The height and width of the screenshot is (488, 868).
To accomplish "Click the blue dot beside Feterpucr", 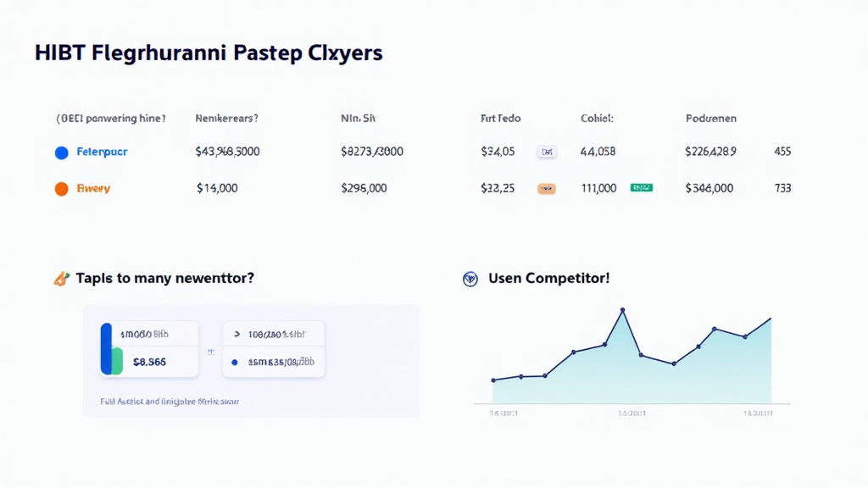I will point(61,152).
